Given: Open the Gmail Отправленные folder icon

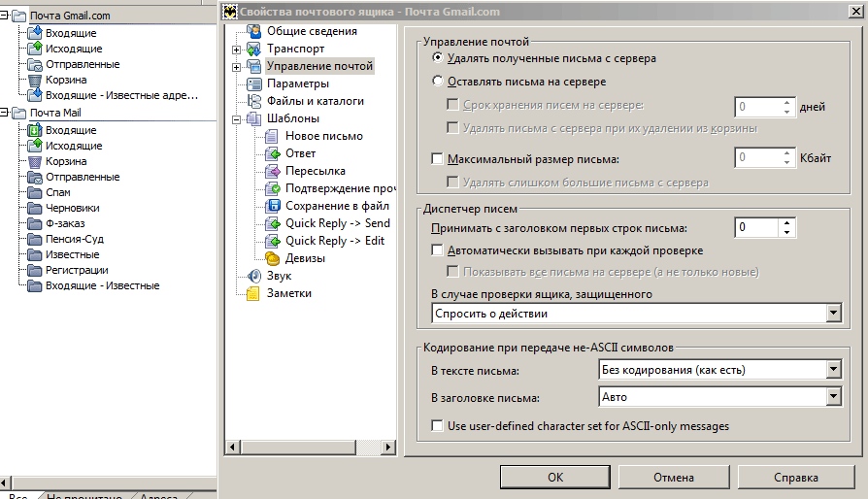Looking at the screenshot, I should (x=34, y=64).
